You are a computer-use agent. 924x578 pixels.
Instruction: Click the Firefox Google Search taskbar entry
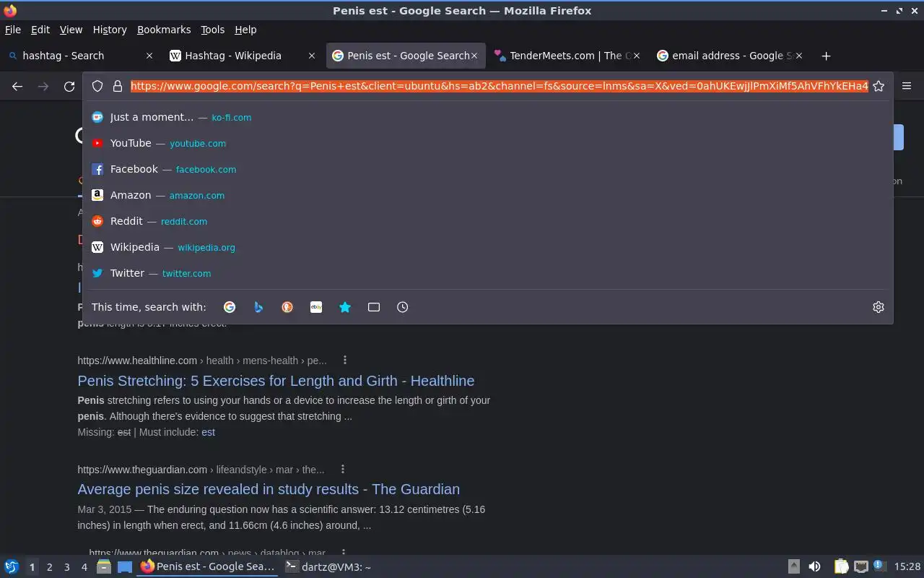208,567
